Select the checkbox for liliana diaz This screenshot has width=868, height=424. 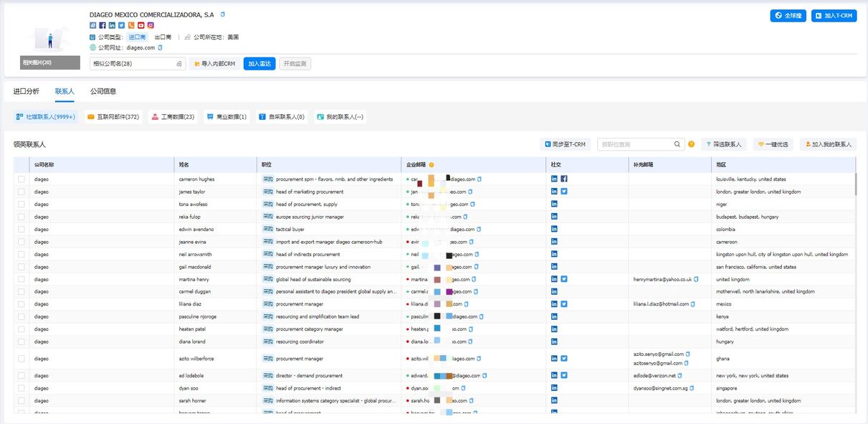pyautogui.click(x=22, y=304)
